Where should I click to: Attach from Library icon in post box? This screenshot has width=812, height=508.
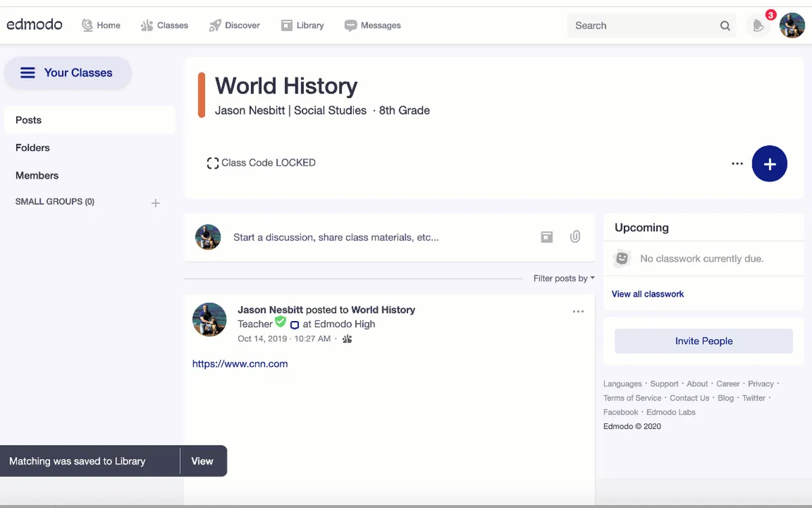(547, 237)
